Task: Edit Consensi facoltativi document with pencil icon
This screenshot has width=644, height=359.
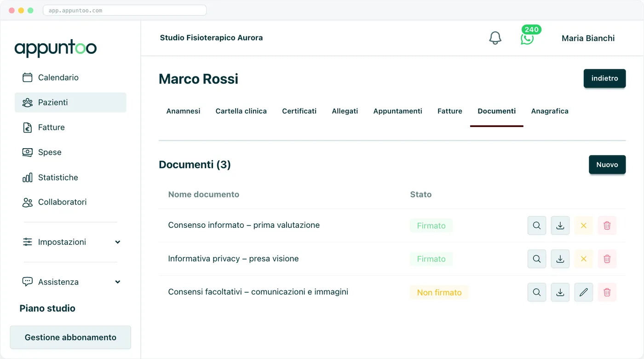Action: pos(584,292)
